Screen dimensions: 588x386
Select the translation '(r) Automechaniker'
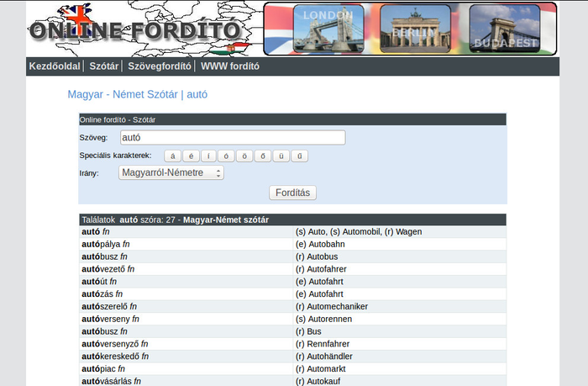pos(332,306)
